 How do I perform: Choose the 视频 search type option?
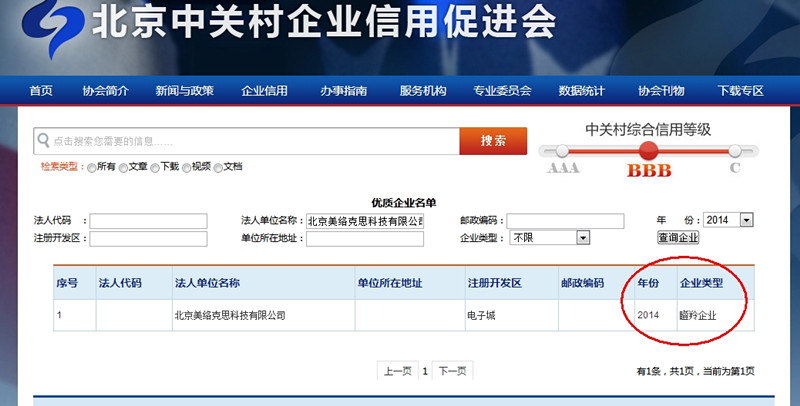[x=186, y=168]
